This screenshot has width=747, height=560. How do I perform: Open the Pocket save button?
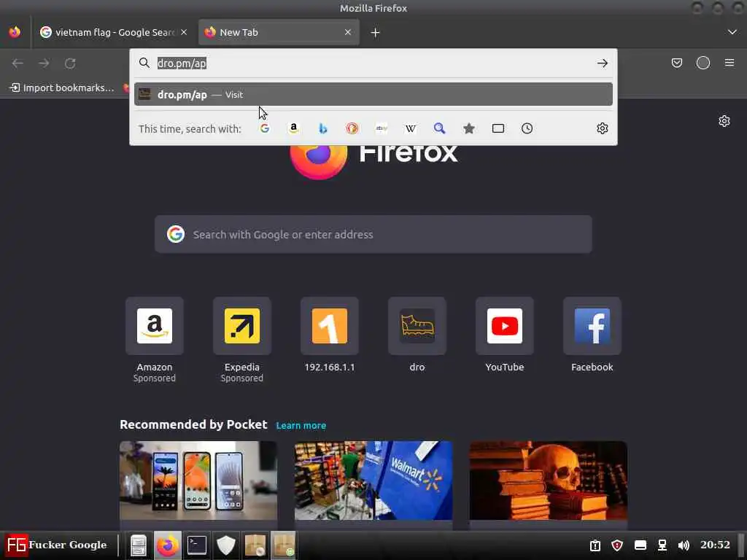pyautogui.click(x=676, y=63)
